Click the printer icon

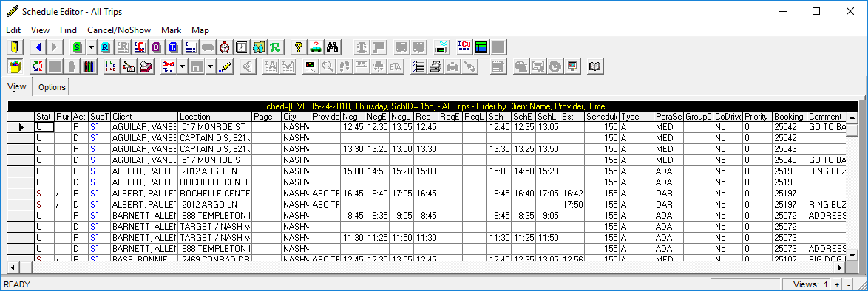pos(436,66)
